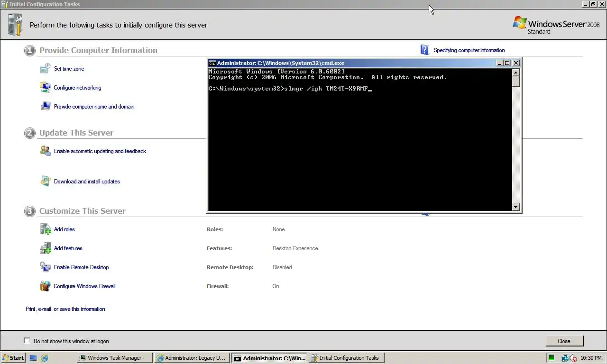Click the Enable Remote Desktop icon
This screenshot has height=364, width=607.
pos(45,267)
